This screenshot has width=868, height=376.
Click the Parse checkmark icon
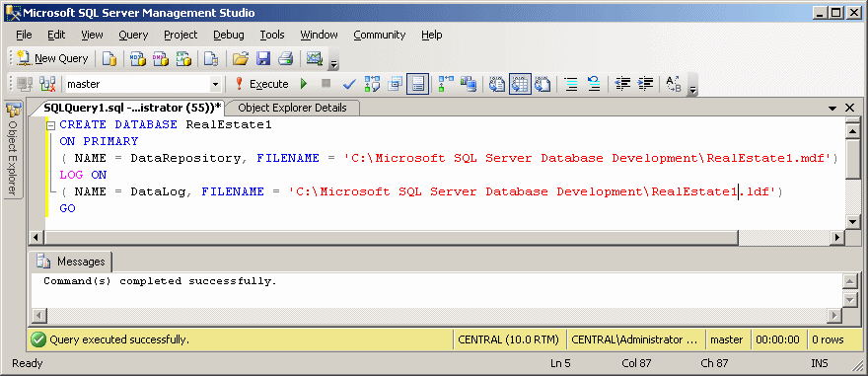(x=349, y=84)
